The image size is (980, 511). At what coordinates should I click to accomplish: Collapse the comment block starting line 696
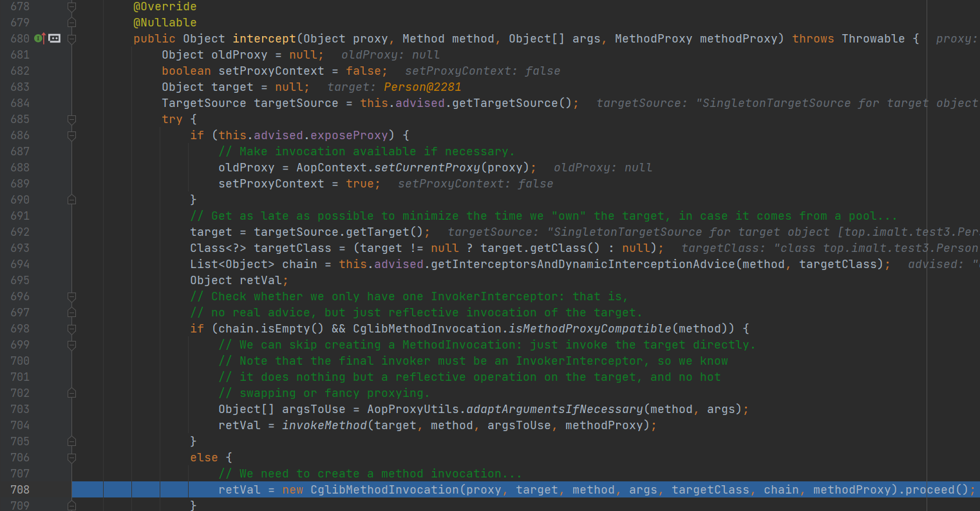click(71, 296)
